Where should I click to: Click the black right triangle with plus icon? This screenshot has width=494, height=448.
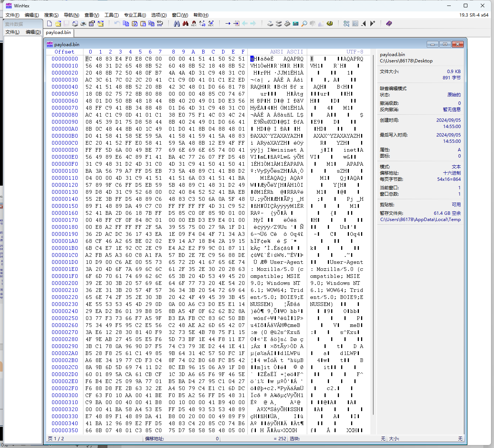pyautogui.click(x=372, y=23)
